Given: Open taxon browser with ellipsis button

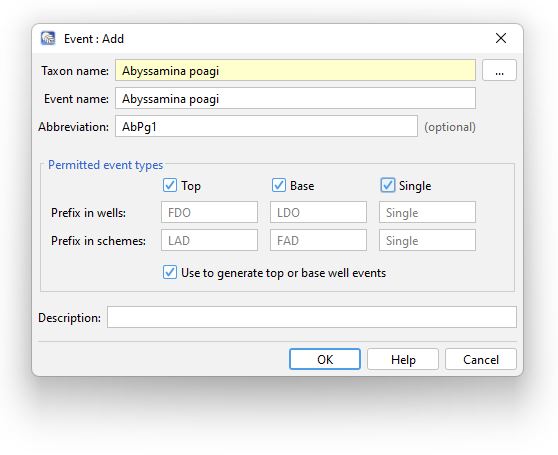Looking at the screenshot, I should click(x=499, y=70).
